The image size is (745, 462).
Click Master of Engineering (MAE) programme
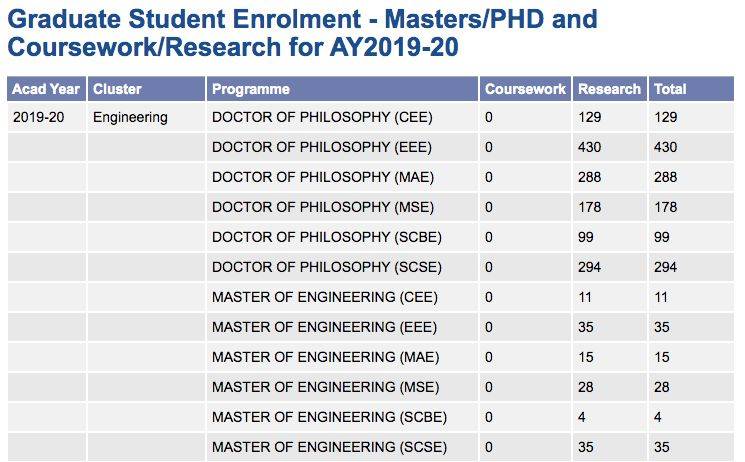326,358
